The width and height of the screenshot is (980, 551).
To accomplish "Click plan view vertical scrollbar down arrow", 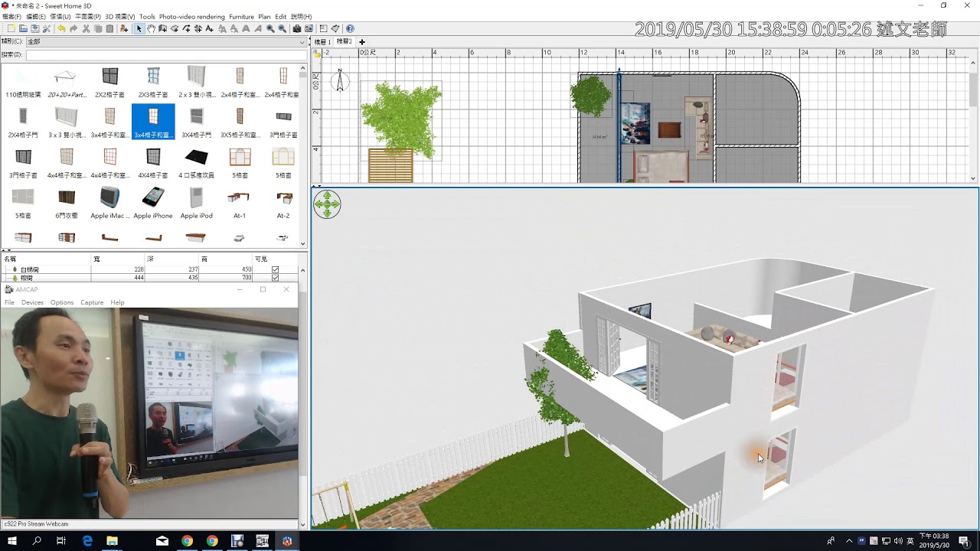I will (x=974, y=179).
